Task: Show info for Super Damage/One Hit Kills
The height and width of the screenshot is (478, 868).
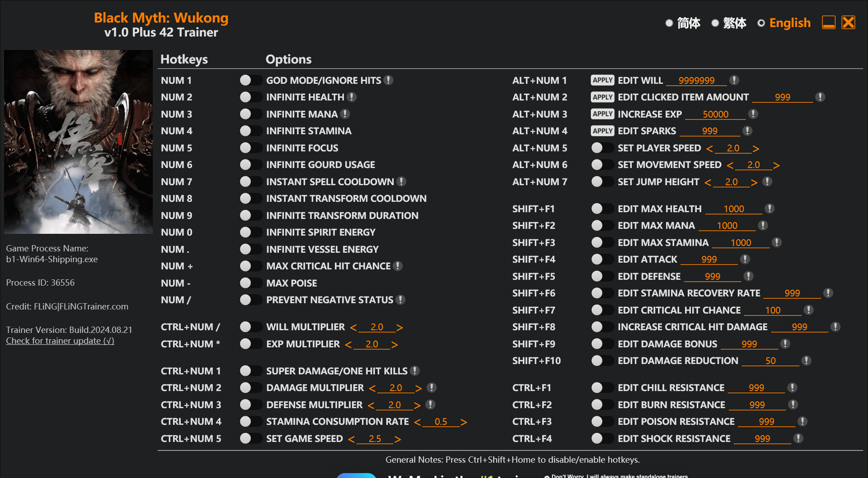Action: click(x=415, y=371)
